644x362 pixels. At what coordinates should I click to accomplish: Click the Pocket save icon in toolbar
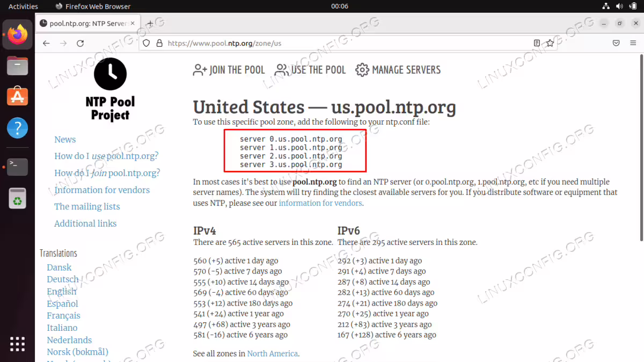[617, 43]
